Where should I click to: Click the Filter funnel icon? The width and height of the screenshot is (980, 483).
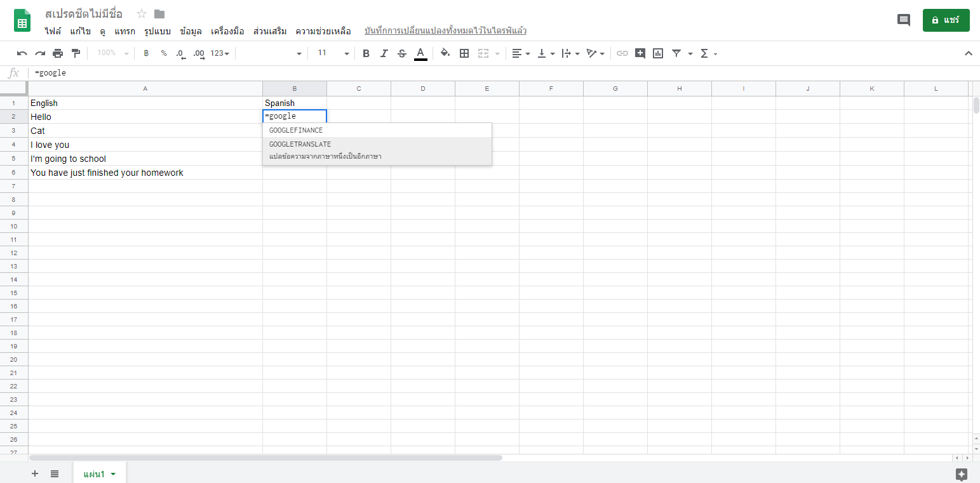676,53
